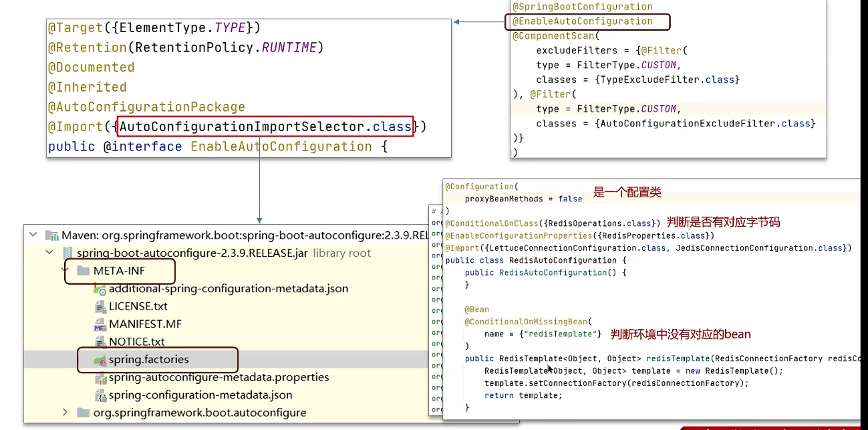Collapse the spring-boot-autoconfigure-2.3.9.RELEASE.jar node

point(49,253)
